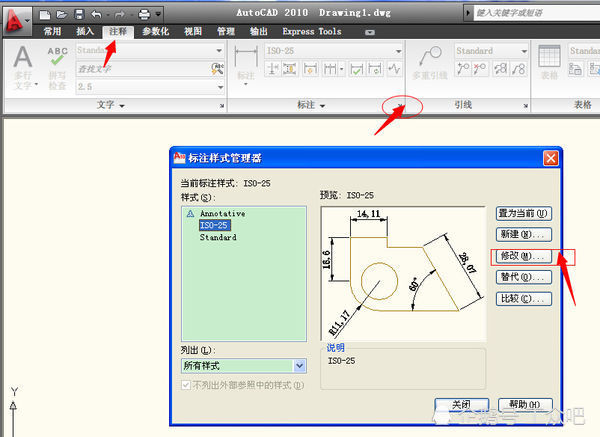This screenshot has width=600, height=437.
Task: Click the align multileaders icon
Action: coord(501,69)
